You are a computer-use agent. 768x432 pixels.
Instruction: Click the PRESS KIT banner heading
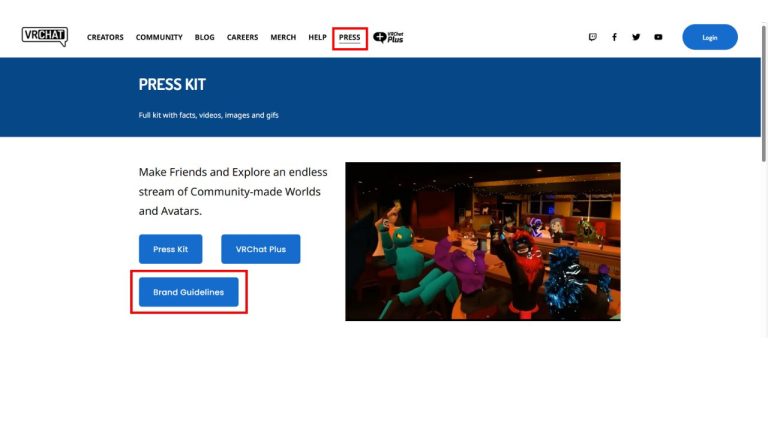tap(172, 85)
